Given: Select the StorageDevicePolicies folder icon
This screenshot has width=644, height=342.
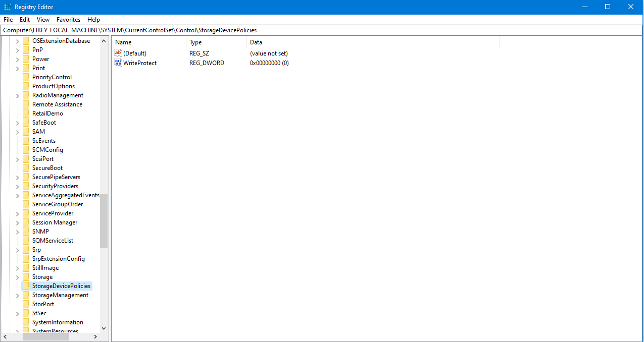Looking at the screenshot, I should (x=26, y=286).
